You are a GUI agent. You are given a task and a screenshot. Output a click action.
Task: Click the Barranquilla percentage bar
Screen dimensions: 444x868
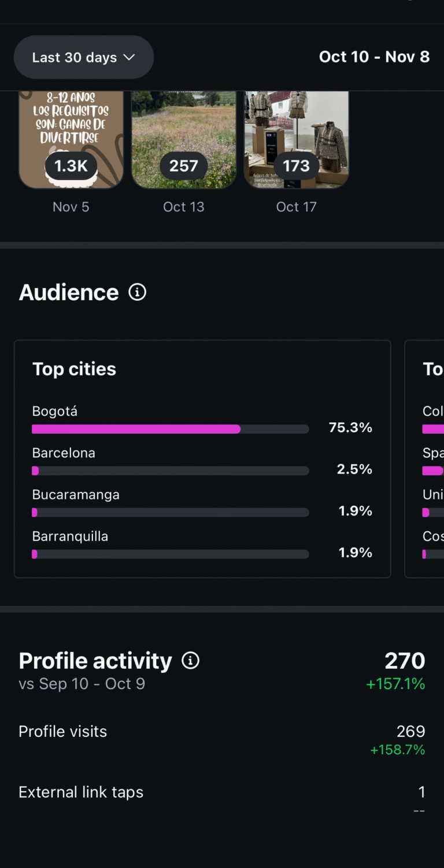[x=171, y=554]
